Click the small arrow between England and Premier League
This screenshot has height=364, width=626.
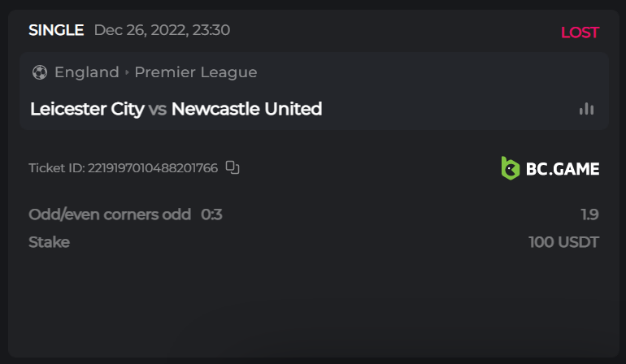(127, 72)
